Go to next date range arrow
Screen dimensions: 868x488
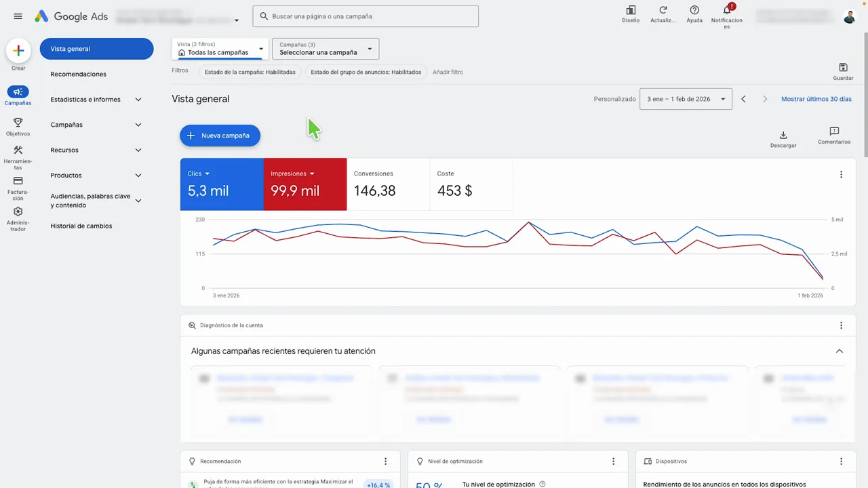(x=765, y=99)
